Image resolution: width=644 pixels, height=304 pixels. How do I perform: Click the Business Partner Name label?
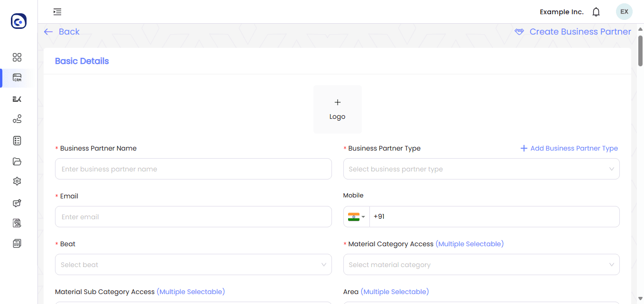[98, 148]
